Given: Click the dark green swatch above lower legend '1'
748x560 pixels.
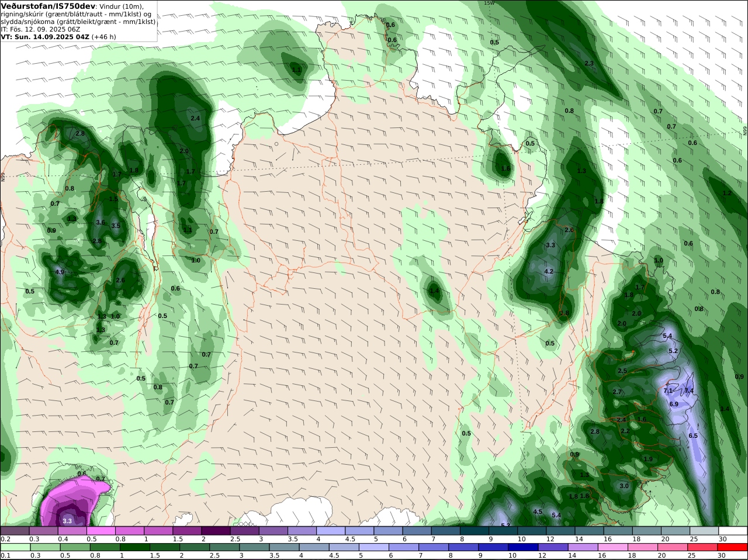Looking at the screenshot, I should click(134, 547).
